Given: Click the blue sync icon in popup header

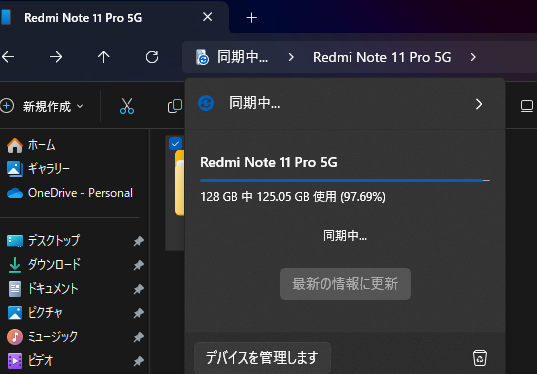Looking at the screenshot, I should [x=206, y=103].
